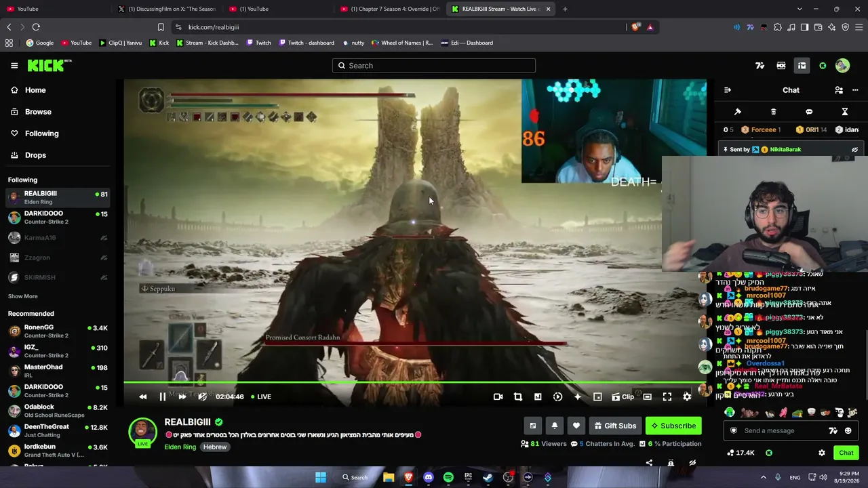Click the speech bubble icon in chat toolbar
This screenshot has width=868, height=488.
coord(809,112)
